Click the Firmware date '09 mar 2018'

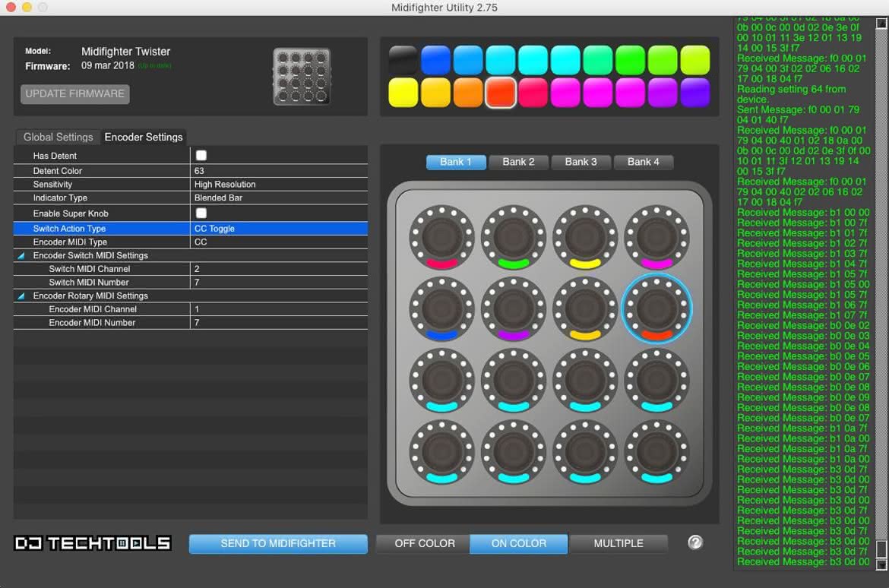[108, 66]
